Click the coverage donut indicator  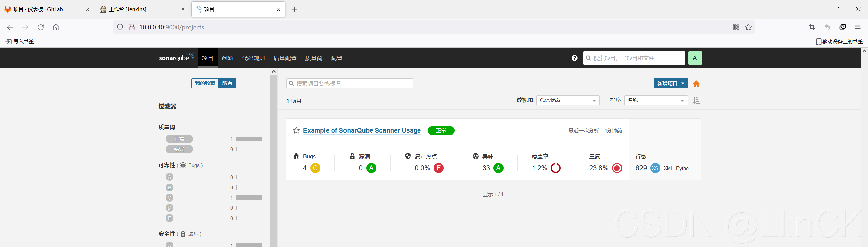(556, 168)
